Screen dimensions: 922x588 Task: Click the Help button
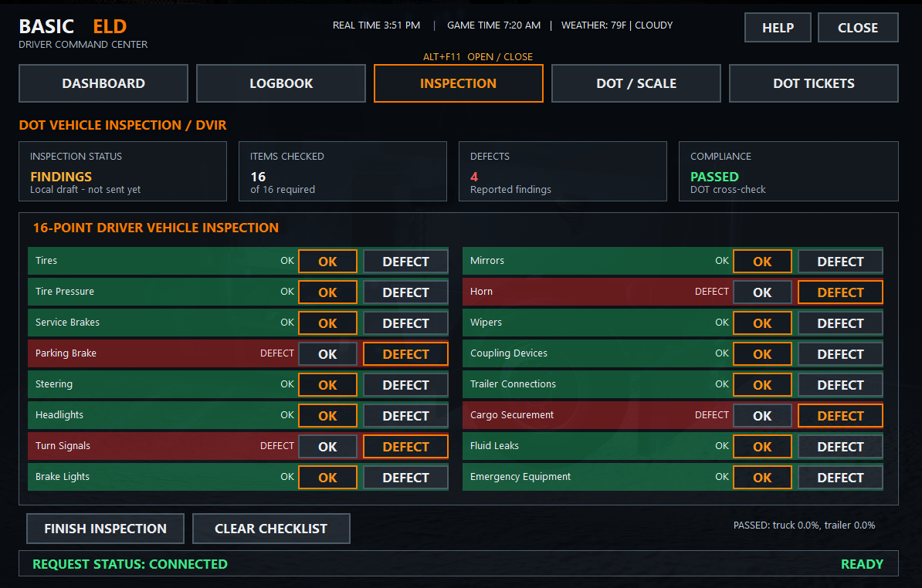pyautogui.click(x=778, y=28)
